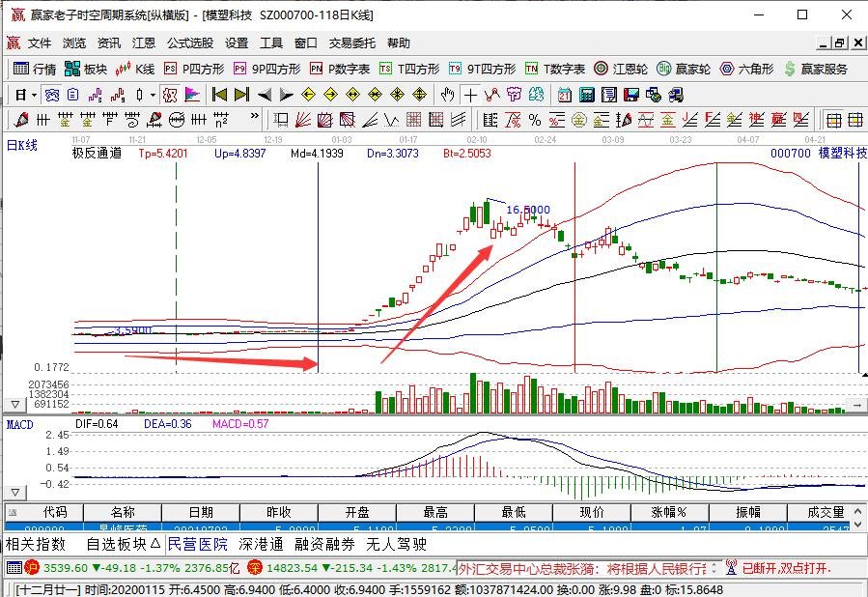
Task: Open the 交易委托 menu
Action: pyautogui.click(x=352, y=43)
